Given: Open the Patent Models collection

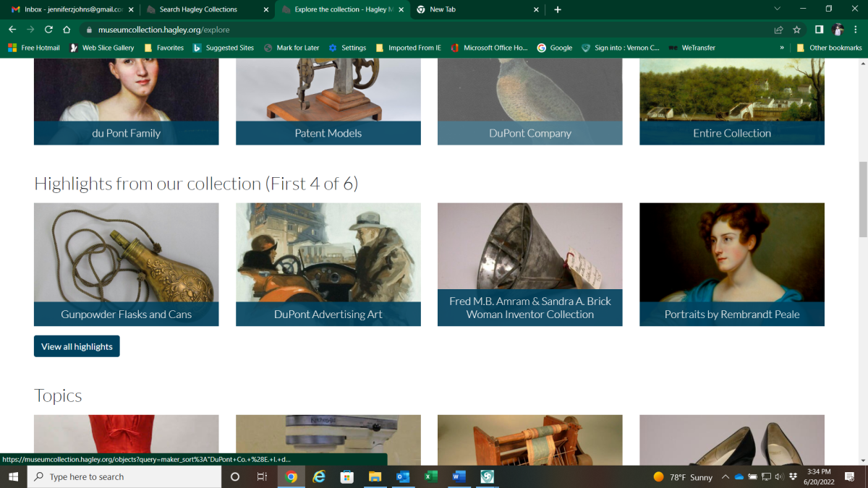Looking at the screenshot, I should click(x=328, y=102).
